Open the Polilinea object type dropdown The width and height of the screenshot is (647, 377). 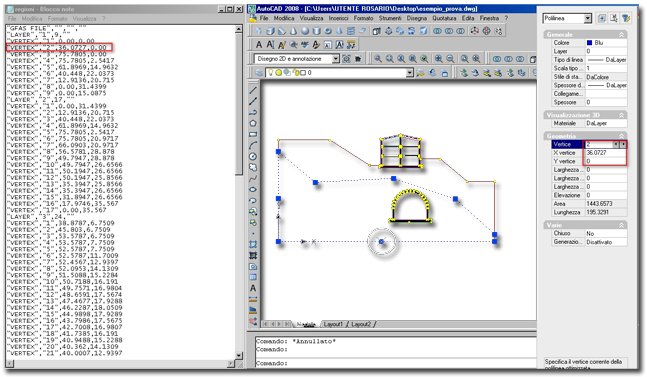tap(588, 19)
